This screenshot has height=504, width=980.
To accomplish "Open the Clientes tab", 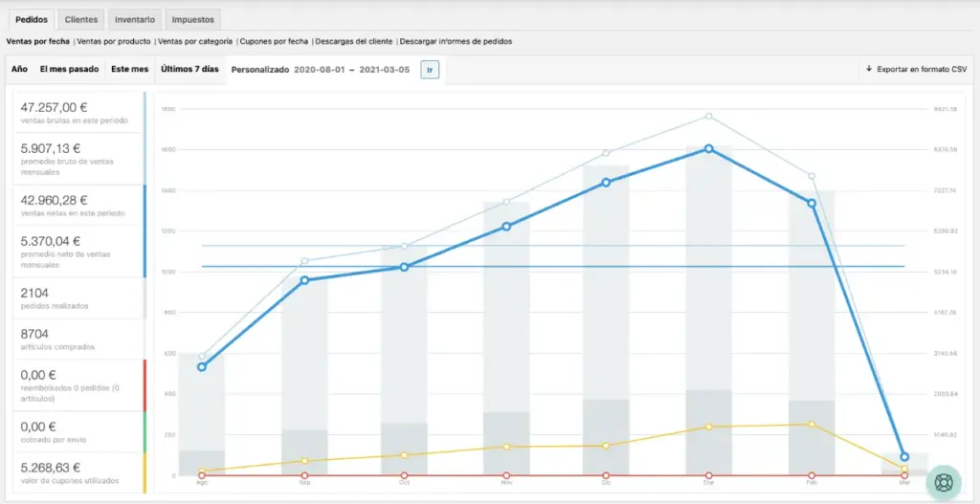I will click(81, 19).
